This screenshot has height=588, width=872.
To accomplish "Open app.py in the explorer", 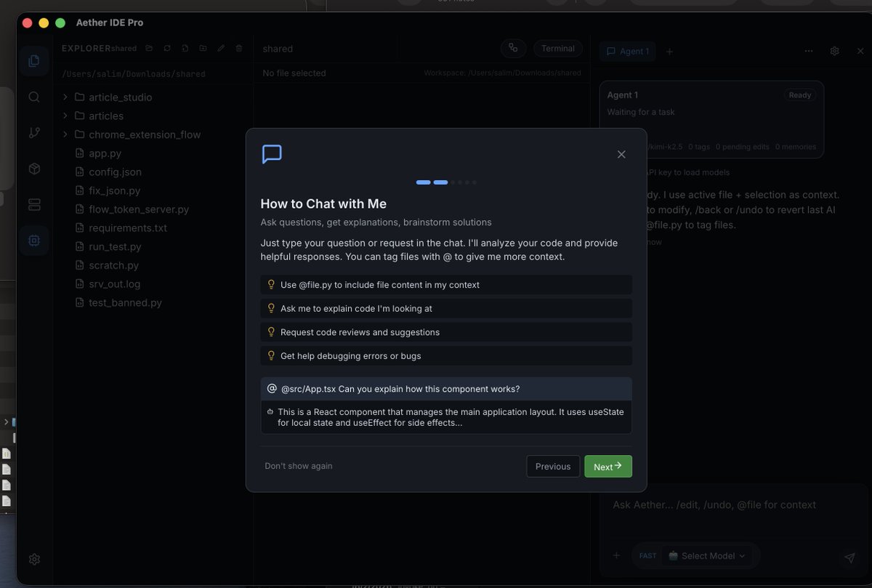I will pyautogui.click(x=105, y=153).
